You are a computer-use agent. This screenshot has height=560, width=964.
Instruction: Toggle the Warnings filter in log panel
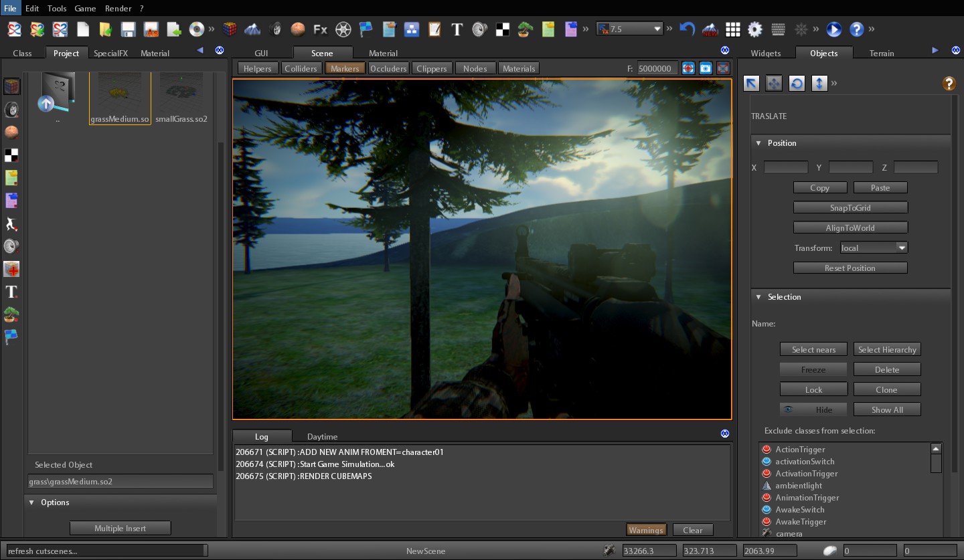click(x=646, y=530)
